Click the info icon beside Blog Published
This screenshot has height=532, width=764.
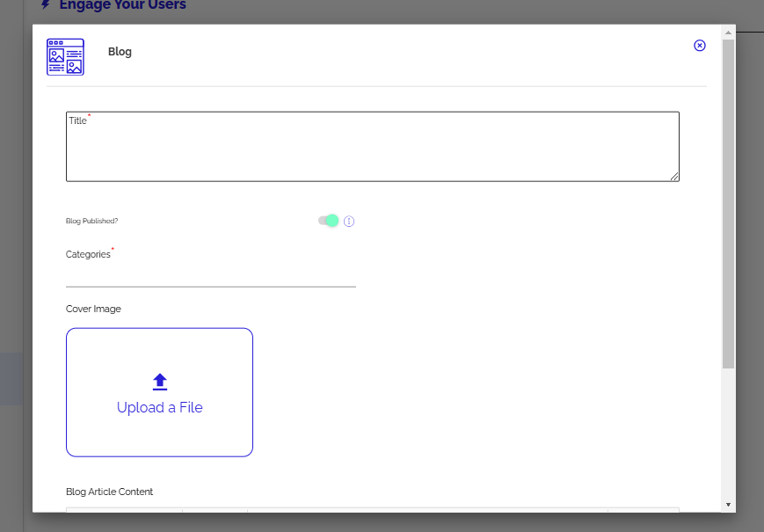pyautogui.click(x=349, y=222)
